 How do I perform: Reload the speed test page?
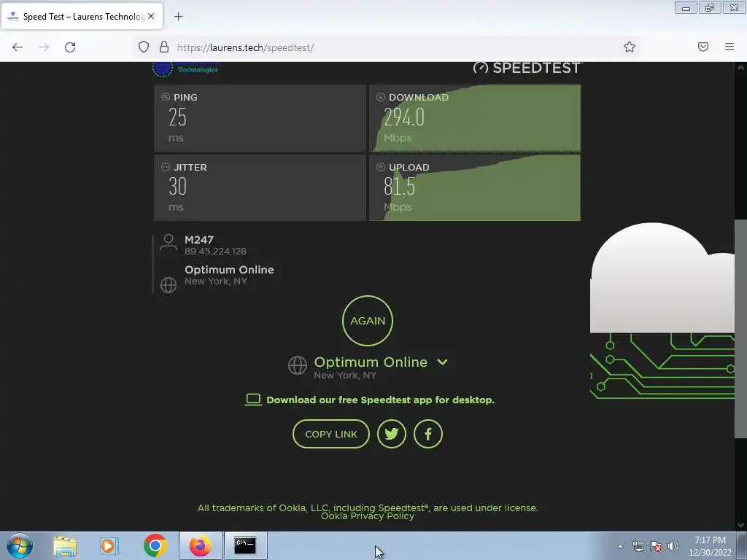[70, 47]
